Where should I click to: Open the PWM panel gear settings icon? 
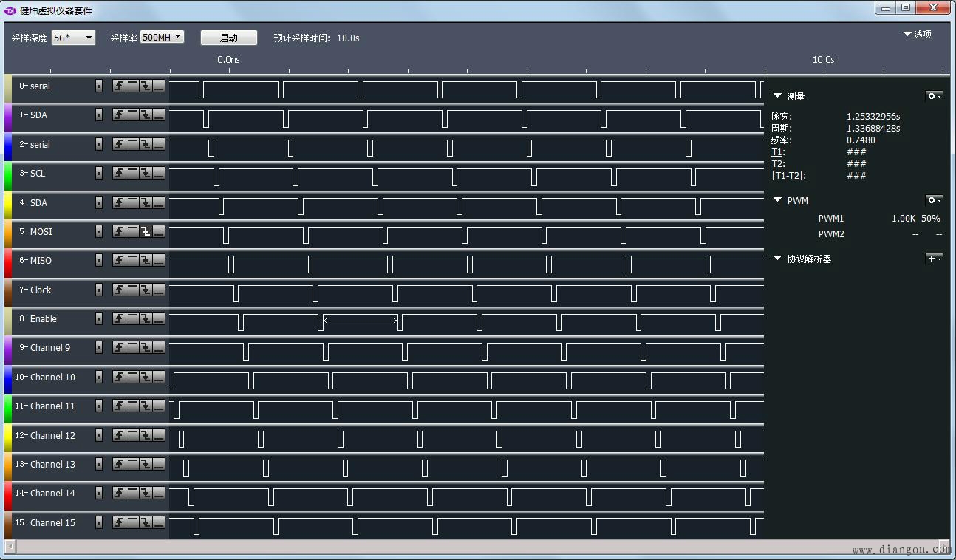click(x=934, y=200)
